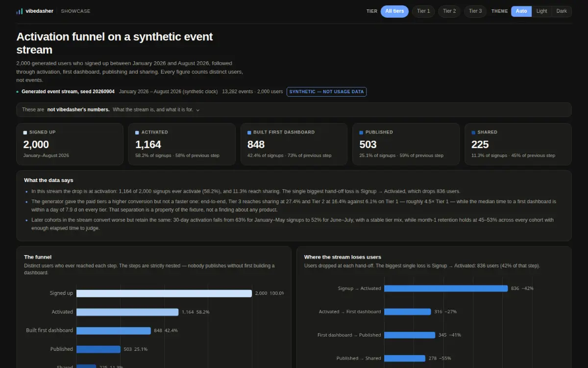Click the Published → Shared loss bar

click(405, 358)
